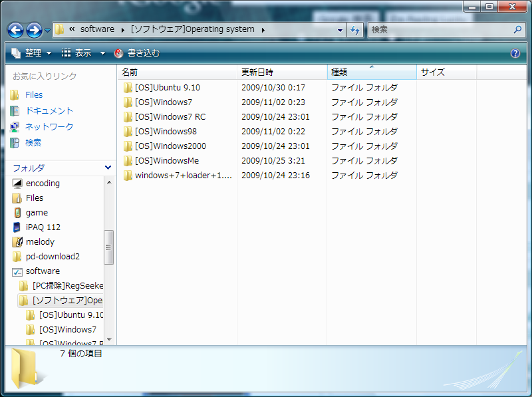Image resolution: width=532 pixels, height=397 pixels.
Task: Sort by the 名前 column header
Action: click(177, 72)
